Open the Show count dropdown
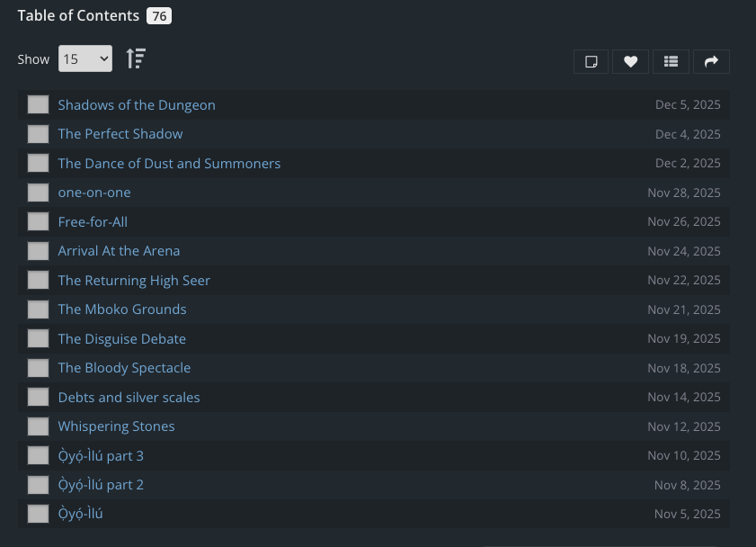 click(x=85, y=59)
